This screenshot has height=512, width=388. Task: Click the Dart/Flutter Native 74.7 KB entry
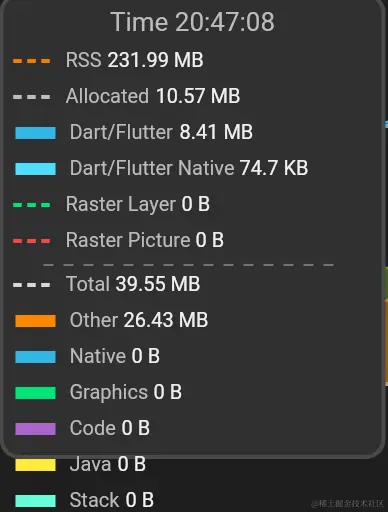(189, 168)
